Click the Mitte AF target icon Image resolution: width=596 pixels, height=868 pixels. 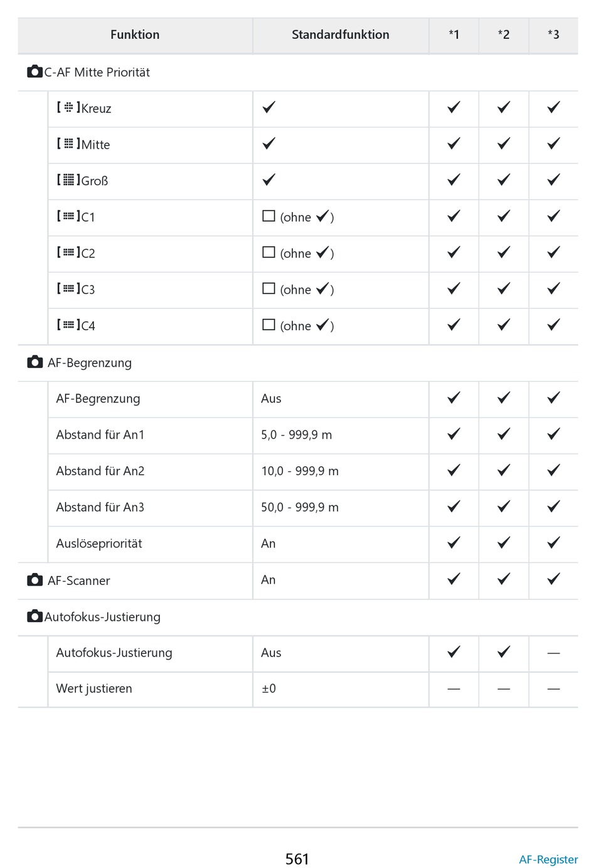pyautogui.click(x=68, y=144)
